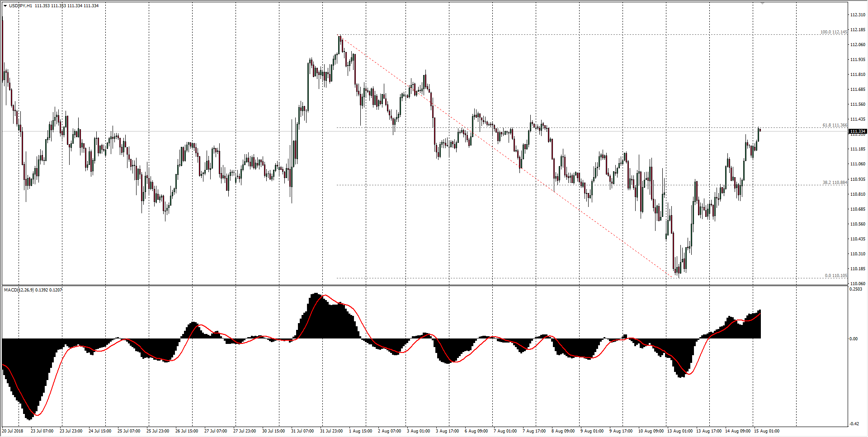Click the 112.310 price on the scale
The height and width of the screenshot is (437, 868).
click(858, 15)
